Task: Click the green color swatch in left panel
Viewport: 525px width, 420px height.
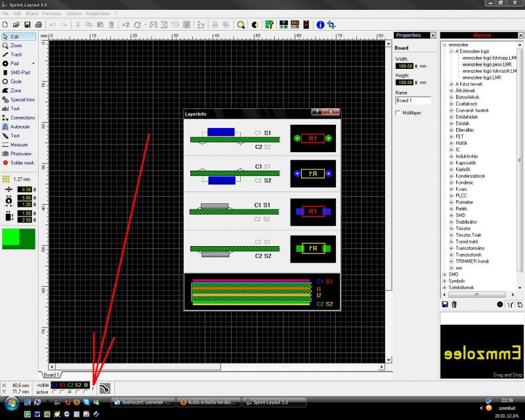Action: (19, 239)
